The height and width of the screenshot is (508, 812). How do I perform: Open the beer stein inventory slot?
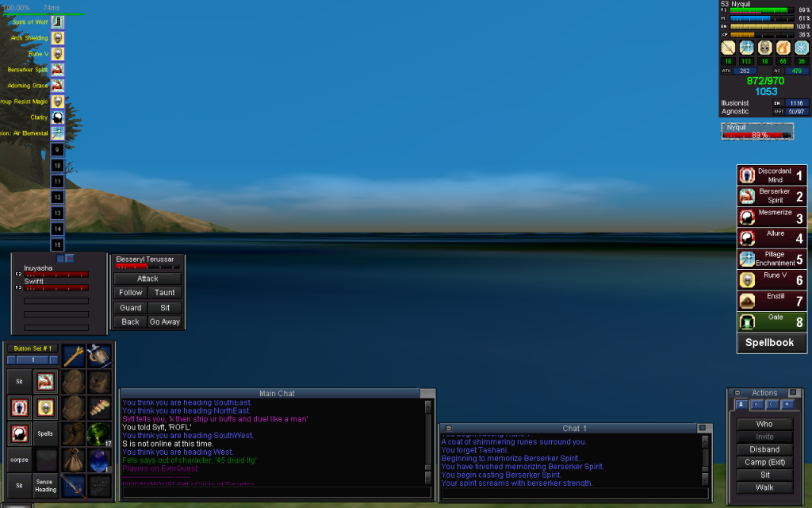[99, 356]
